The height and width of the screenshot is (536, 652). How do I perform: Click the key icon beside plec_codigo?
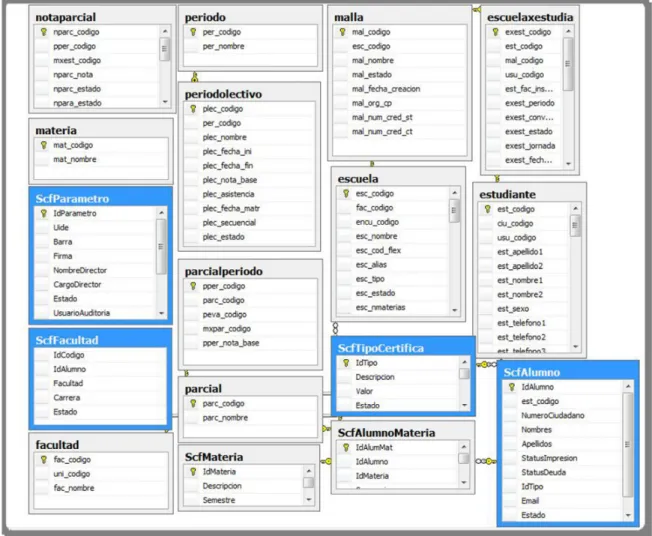[193, 109]
